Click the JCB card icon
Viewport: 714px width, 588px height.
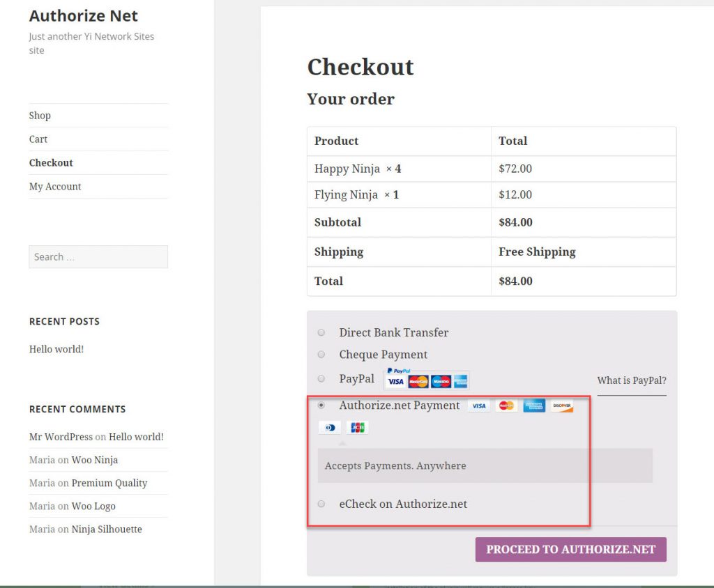358,427
